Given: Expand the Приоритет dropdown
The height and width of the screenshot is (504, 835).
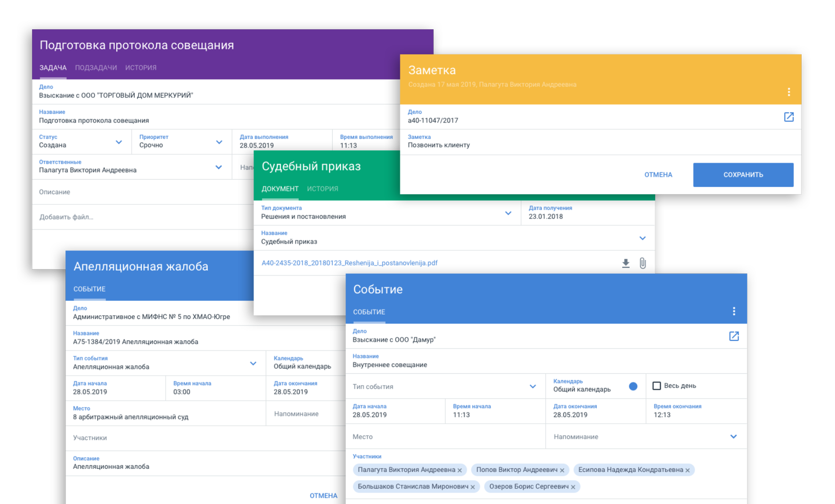Looking at the screenshot, I should (x=219, y=142).
